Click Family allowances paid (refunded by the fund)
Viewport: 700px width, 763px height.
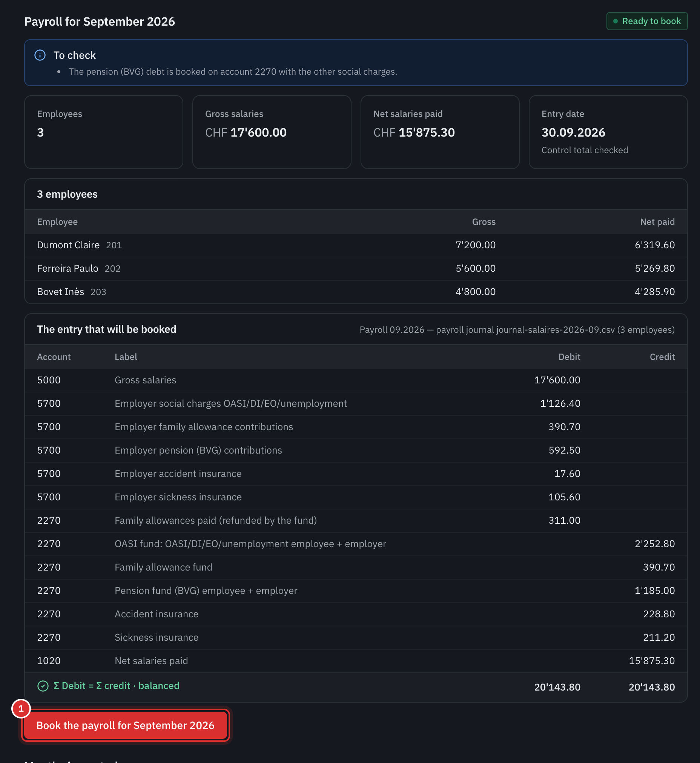[215, 520]
